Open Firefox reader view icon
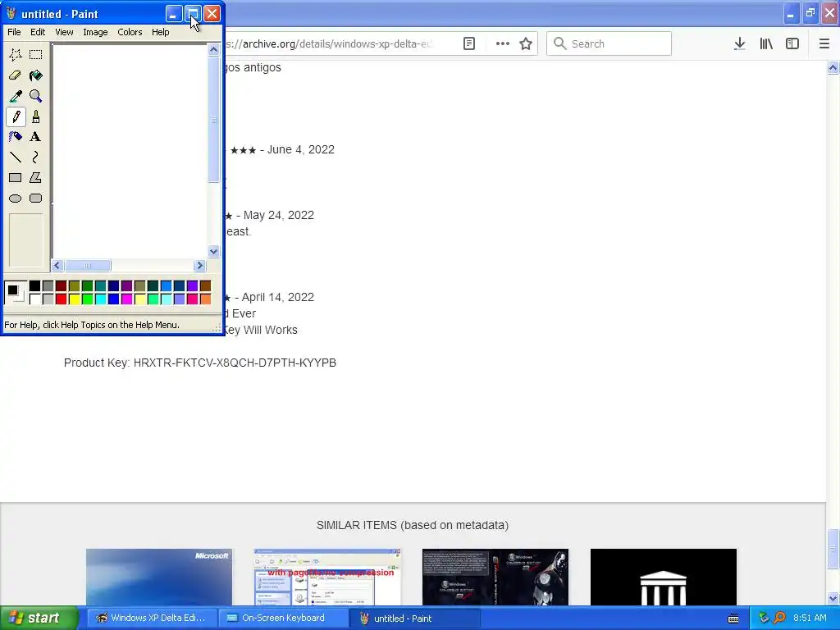Viewport: 840px width, 630px height. click(x=469, y=44)
